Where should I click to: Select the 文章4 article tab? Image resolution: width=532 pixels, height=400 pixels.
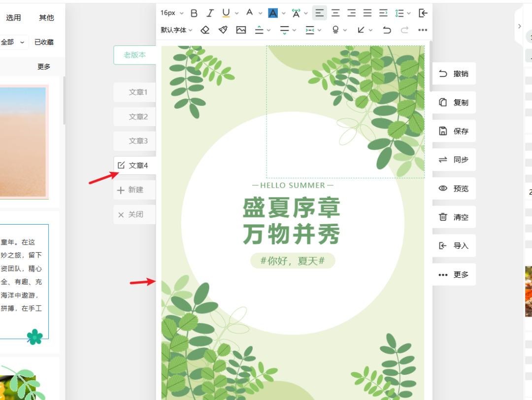(137, 166)
